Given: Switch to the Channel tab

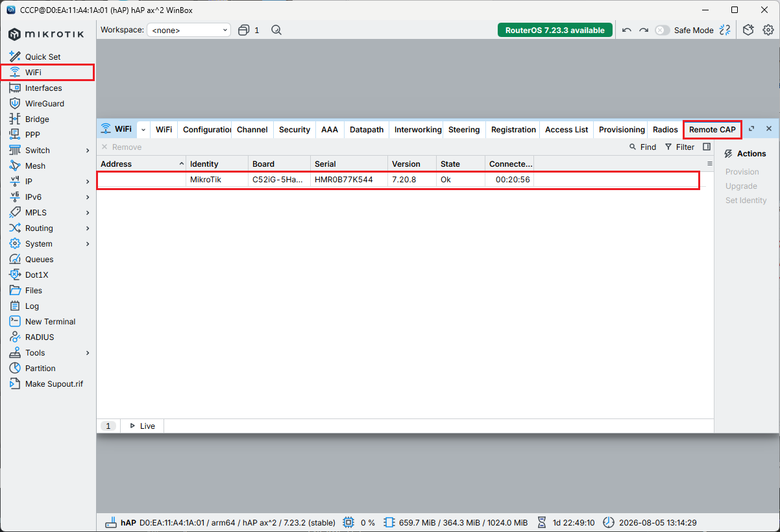Looking at the screenshot, I should point(252,130).
